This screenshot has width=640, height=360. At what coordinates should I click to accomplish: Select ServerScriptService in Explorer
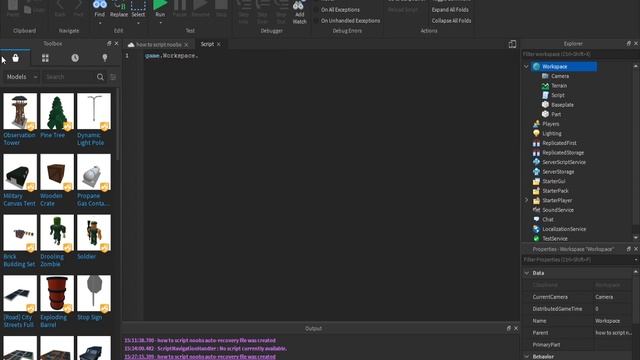click(x=564, y=162)
